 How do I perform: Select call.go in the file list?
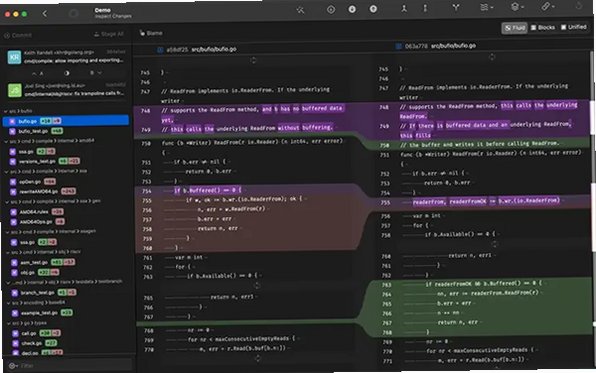68,333
